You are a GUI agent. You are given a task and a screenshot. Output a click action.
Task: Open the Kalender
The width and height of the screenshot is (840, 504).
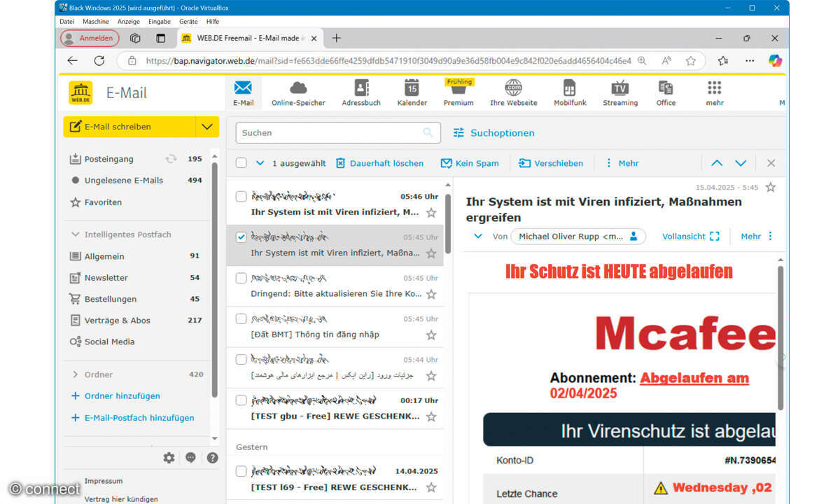pos(412,93)
